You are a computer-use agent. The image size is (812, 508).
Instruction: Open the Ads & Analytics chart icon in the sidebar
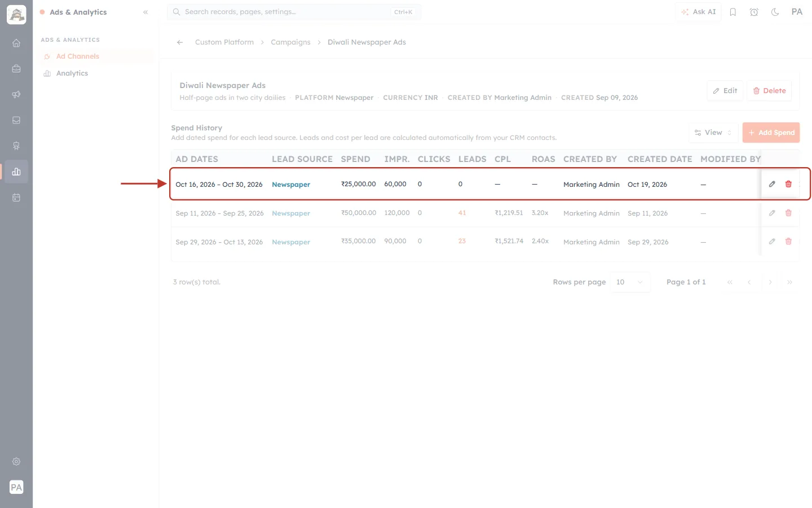point(16,172)
